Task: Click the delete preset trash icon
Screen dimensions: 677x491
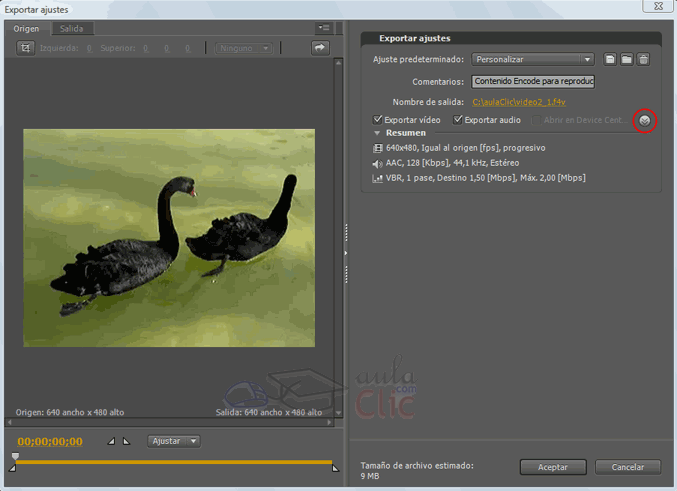Action: tap(644, 60)
